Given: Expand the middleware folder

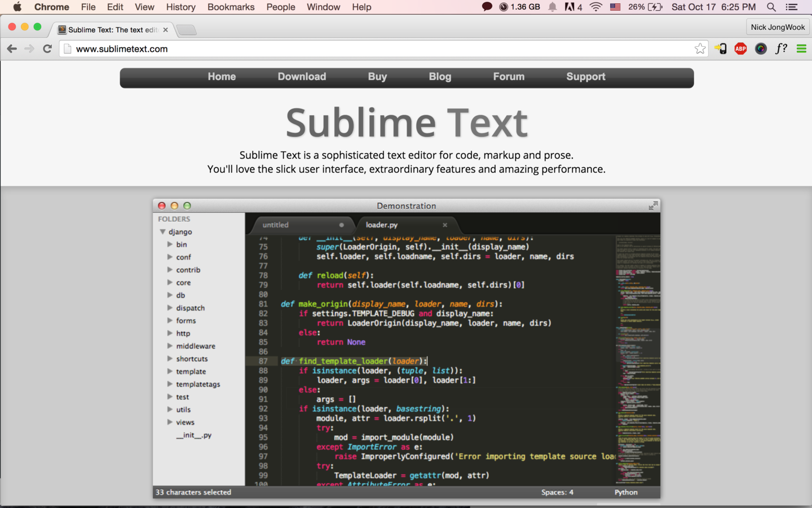Looking at the screenshot, I should 170,346.
